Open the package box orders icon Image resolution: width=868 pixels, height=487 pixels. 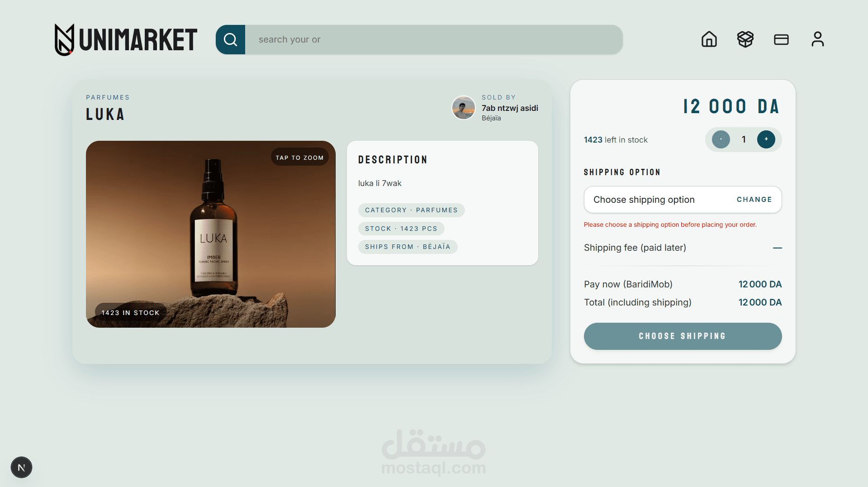tap(745, 39)
